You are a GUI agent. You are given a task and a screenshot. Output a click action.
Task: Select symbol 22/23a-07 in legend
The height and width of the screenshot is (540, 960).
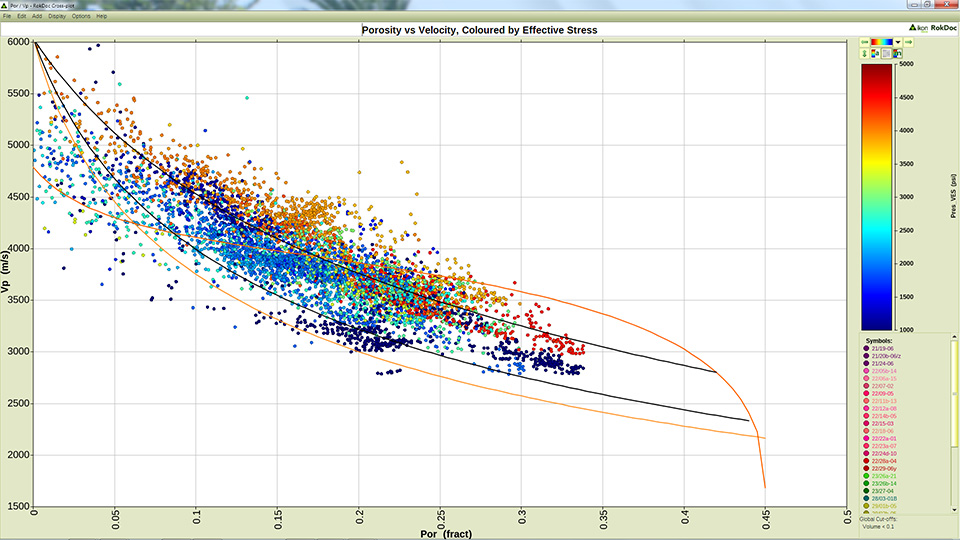(880, 446)
